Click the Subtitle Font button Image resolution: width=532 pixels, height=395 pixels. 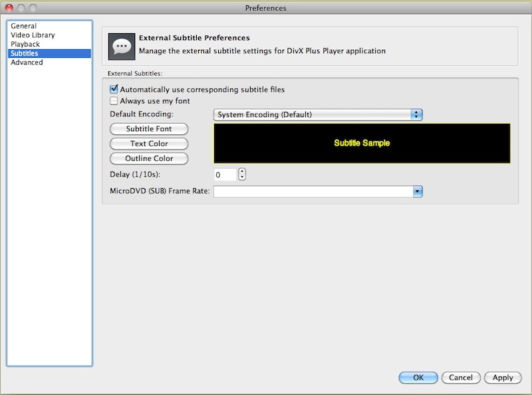[x=149, y=129]
